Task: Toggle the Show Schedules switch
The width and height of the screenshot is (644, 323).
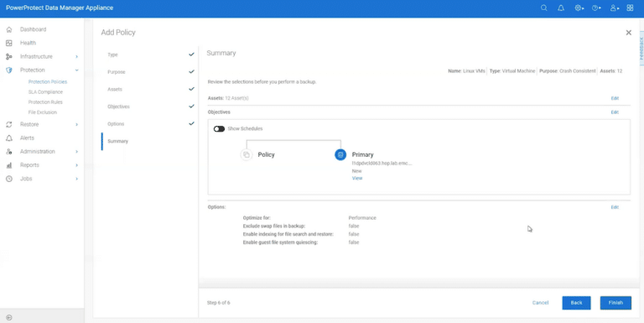Action: point(219,129)
